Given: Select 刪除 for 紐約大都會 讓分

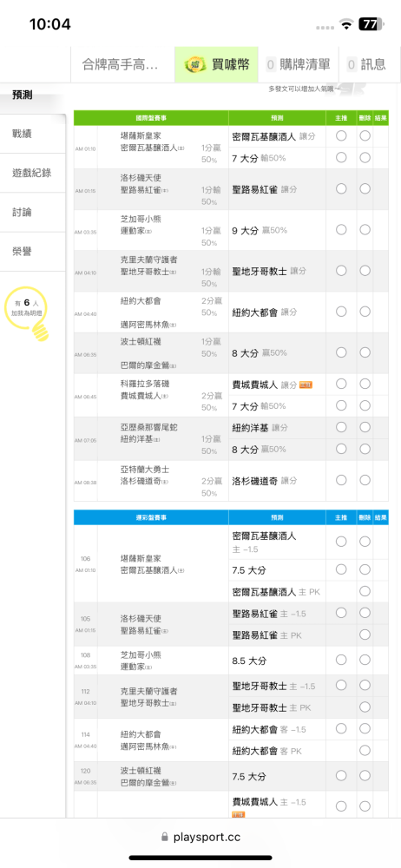Looking at the screenshot, I should pos(365,311).
